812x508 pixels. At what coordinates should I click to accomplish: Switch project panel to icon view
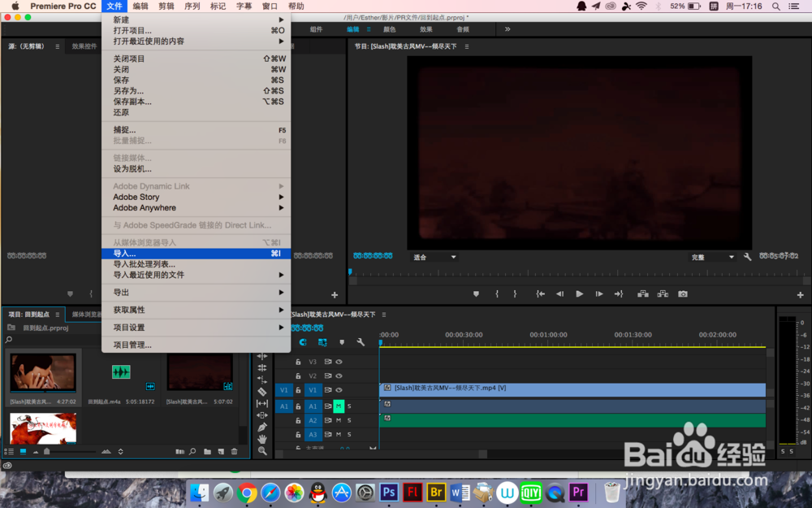click(x=23, y=451)
